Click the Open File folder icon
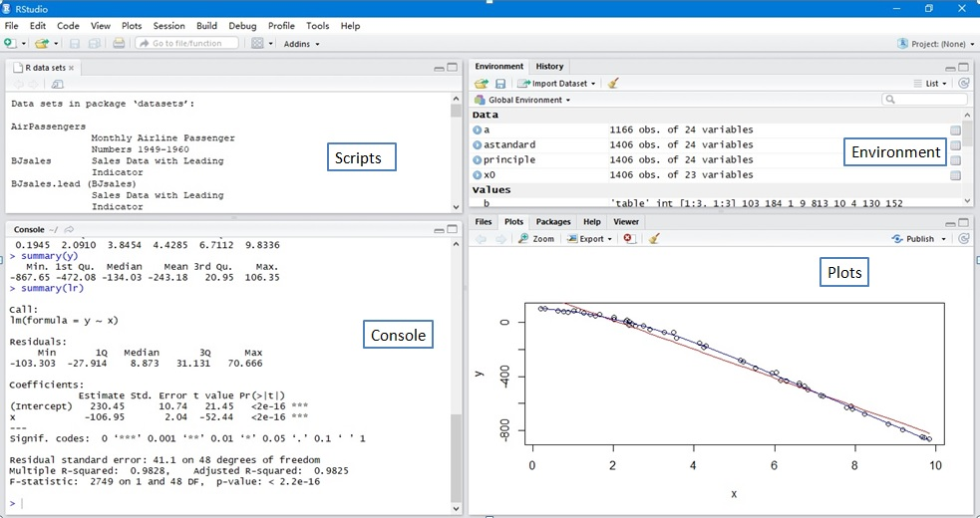 41,43
